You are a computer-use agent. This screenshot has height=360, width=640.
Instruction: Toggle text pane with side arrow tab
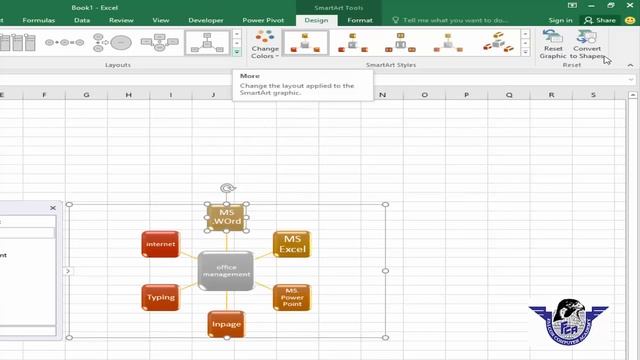click(x=68, y=271)
